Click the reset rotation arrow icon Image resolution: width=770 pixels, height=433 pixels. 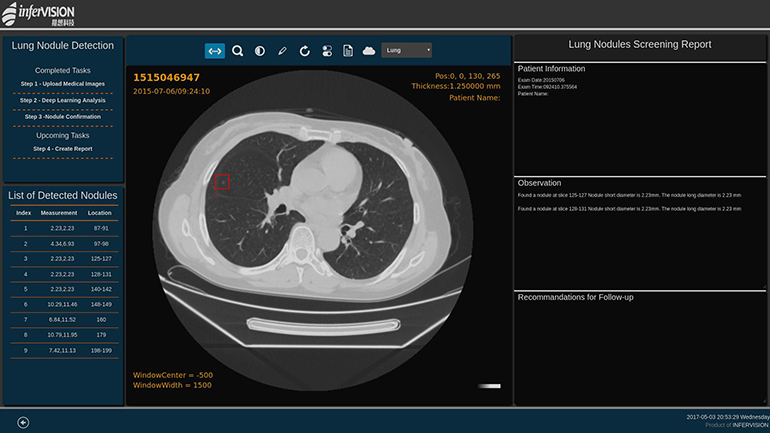pos(304,50)
